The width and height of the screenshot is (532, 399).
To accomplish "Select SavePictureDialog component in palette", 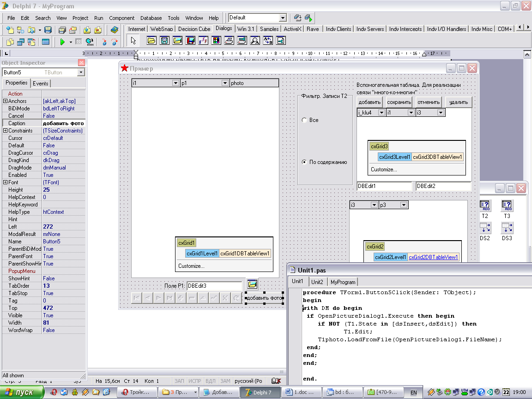I will click(x=190, y=41).
